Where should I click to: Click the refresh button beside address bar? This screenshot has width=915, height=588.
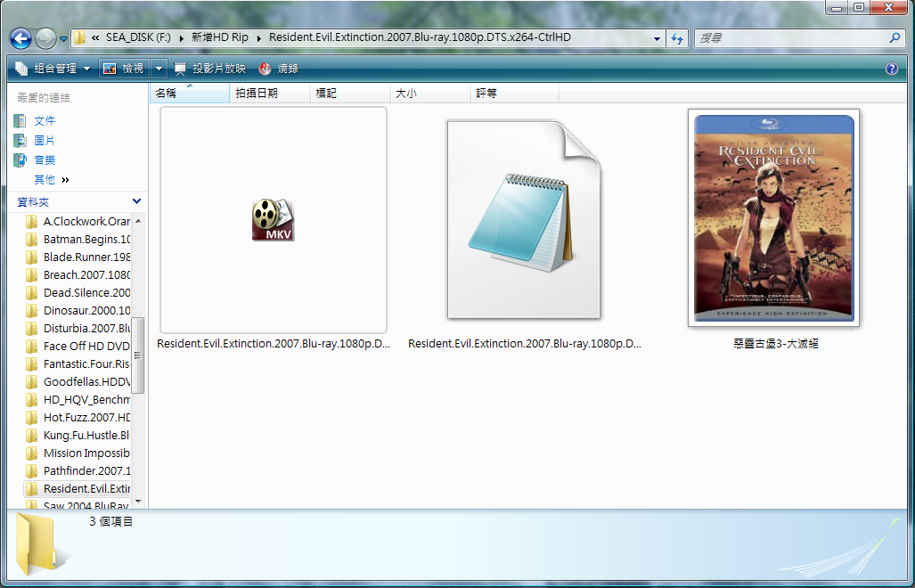[x=677, y=38]
